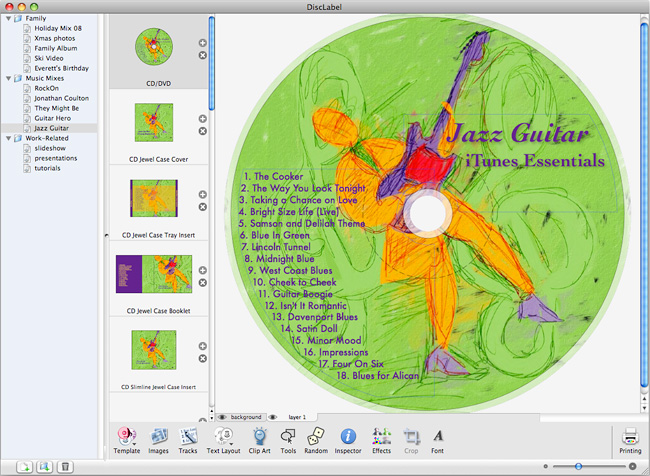Image resolution: width=650 pixels, height=476 pixels.
Task: Select CD Slimline Jewel Case Insert thumbnail
Action: [154, 350]
